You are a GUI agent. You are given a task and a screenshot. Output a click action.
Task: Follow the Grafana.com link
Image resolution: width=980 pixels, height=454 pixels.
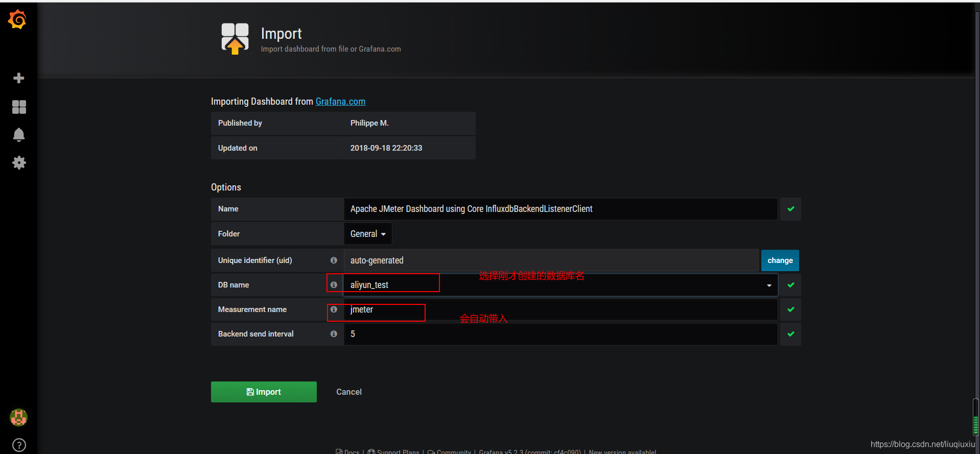coord(340,102)
